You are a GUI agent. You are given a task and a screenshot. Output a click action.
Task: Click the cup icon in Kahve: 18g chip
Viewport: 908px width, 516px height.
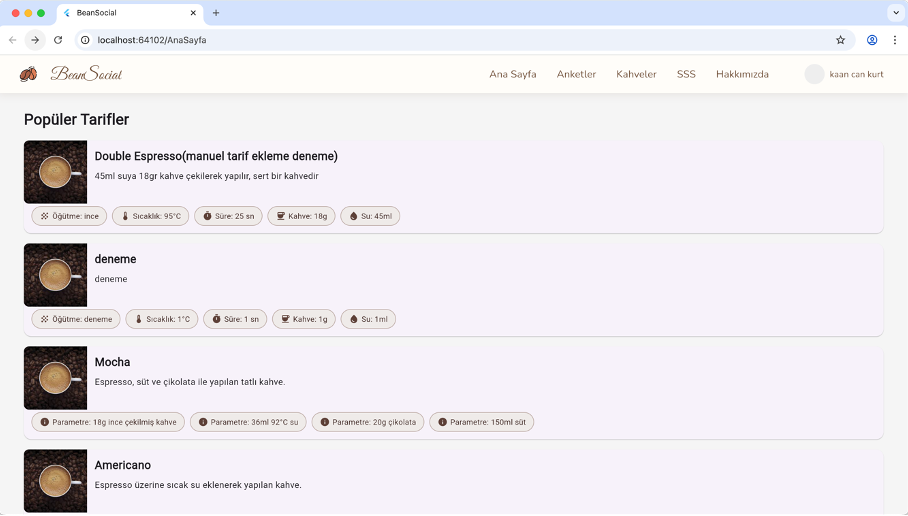pyautogui.click(x=281, y=216)
